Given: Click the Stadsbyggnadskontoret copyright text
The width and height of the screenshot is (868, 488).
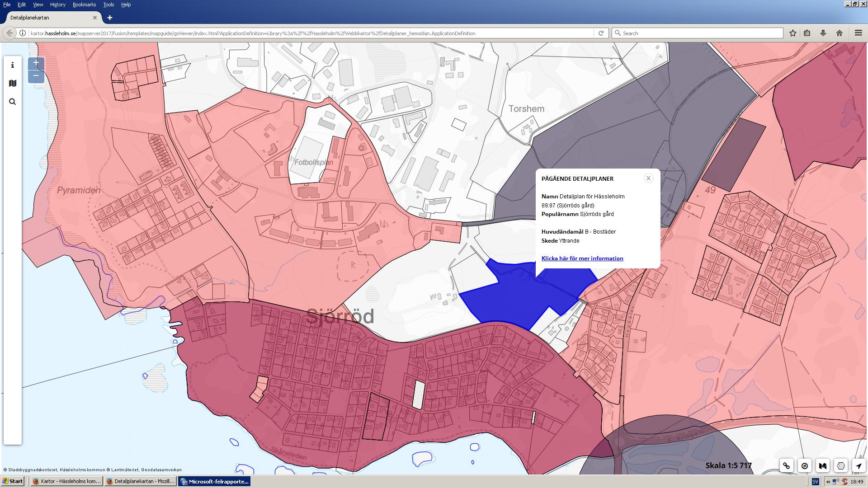Looking at the screenshot, I should pyautogui.click(x=93, y=470).
